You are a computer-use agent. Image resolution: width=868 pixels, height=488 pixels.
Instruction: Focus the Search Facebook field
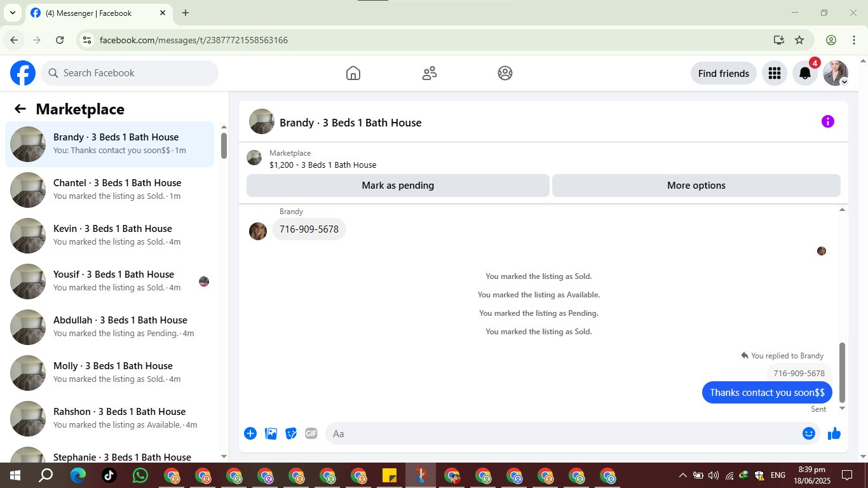pos(130,73)
